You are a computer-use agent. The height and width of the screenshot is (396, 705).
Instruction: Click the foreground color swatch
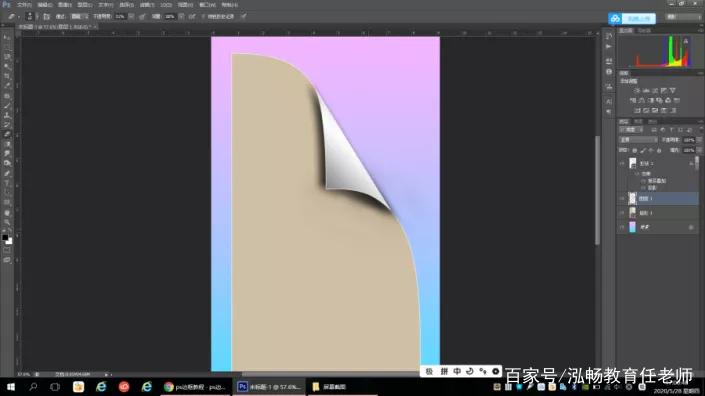point(5,237)
